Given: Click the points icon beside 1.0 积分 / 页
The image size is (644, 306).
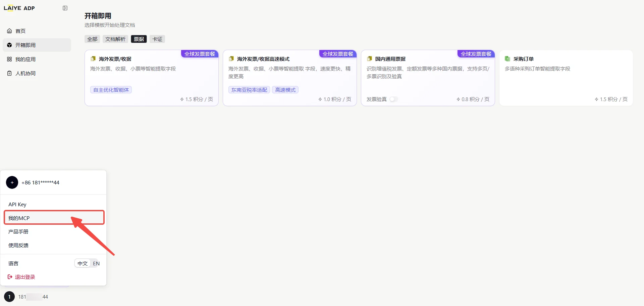Looking at the screenshot, I should [320, 99].
